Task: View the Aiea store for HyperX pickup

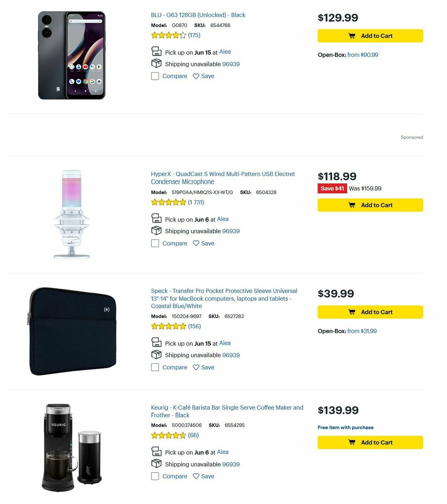Action: click(x=222, y=219)
